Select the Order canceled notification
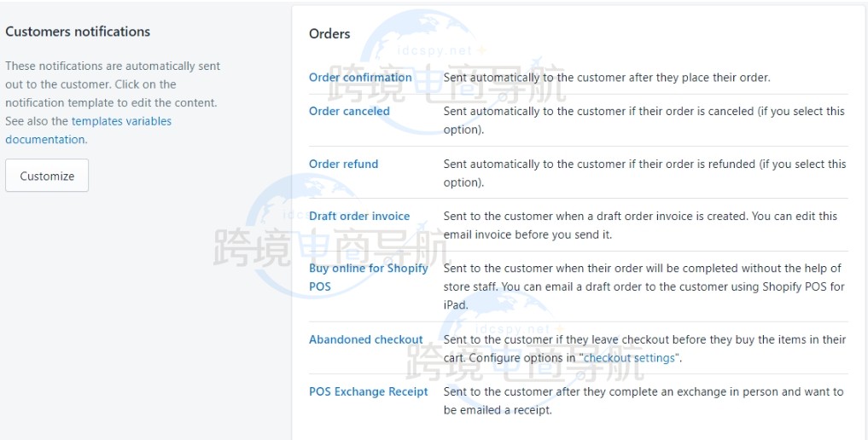 pyautogui.click(x=349, y=111)
